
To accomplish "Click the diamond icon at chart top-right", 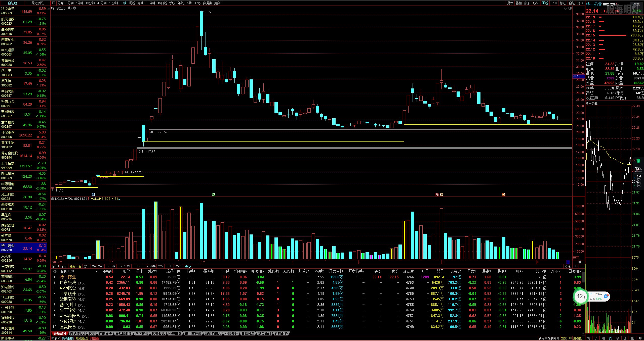I will point(565,8).
